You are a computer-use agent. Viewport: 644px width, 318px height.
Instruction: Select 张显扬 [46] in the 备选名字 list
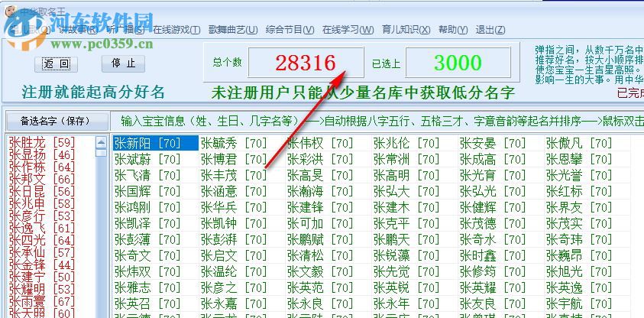click(x=42, y=155)
